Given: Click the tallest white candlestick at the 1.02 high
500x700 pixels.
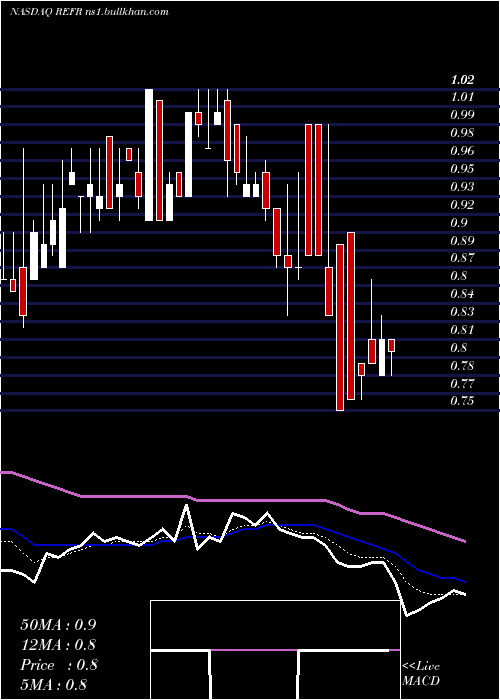Looking at the screenshot, I should pos(149,154).
